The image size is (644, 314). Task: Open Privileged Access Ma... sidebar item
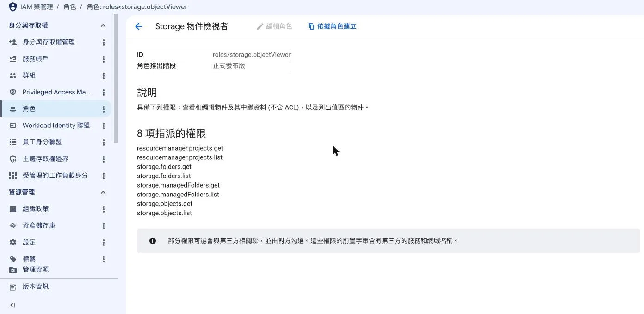[56, 92]
